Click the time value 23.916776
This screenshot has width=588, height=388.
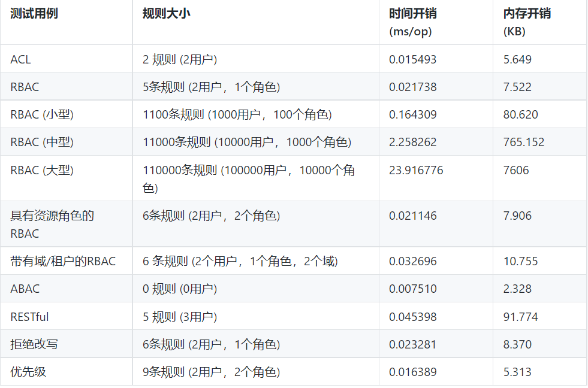pyautogui.click(x=416, y=171)
